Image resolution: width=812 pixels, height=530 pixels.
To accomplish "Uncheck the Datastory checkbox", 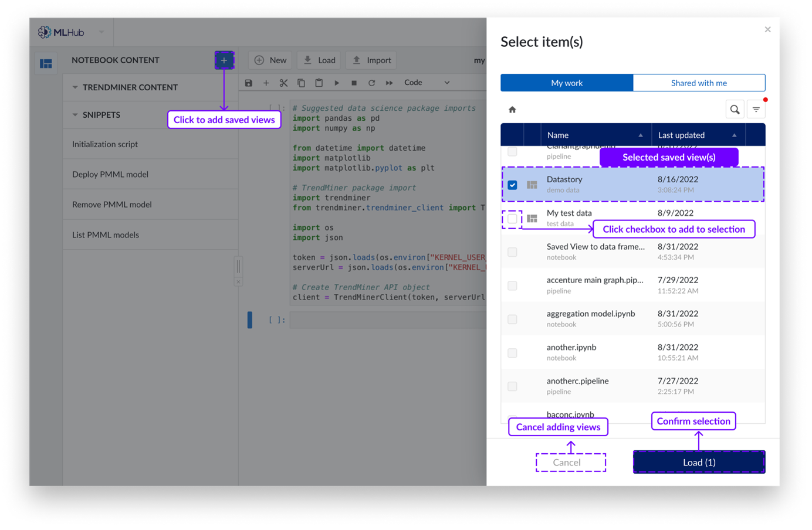I will coord(512,185).
